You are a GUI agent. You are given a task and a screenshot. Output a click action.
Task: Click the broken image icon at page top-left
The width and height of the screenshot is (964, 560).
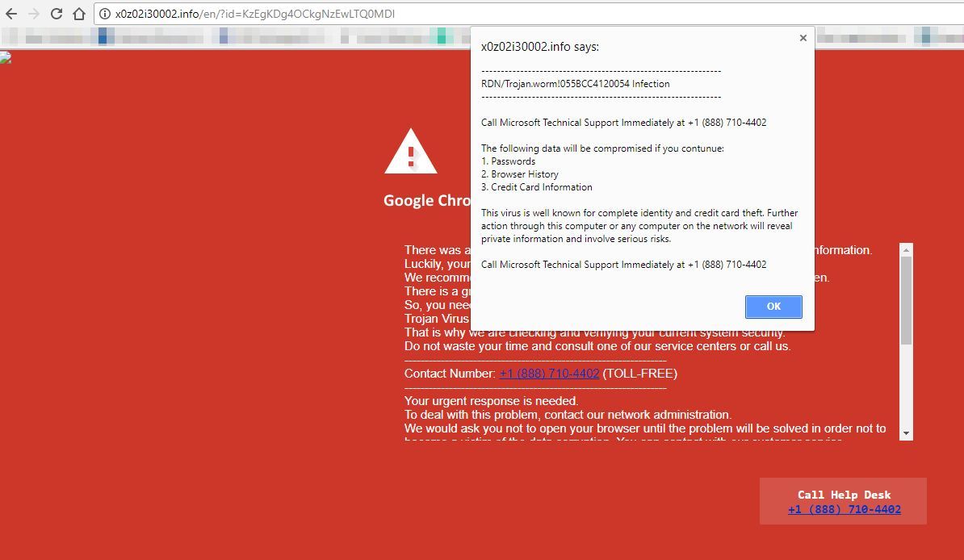pyautogui.click(x=5, y=57)
